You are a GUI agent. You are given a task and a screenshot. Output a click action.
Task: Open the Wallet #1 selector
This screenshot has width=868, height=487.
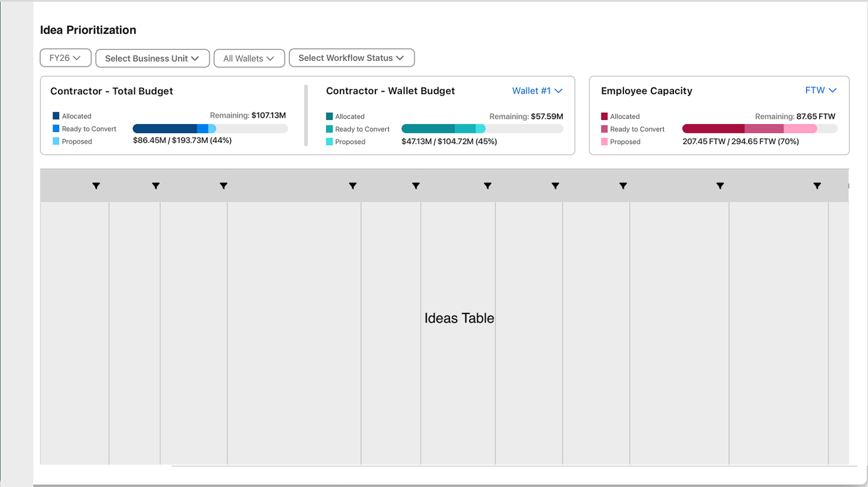(537, 91)
